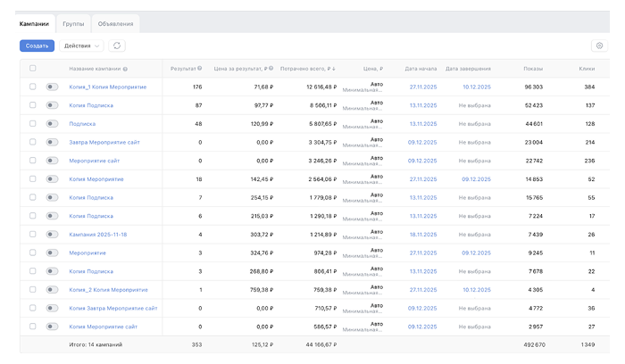Open table settings gear icon
625x364 pixels.
[x=597, y=45]
